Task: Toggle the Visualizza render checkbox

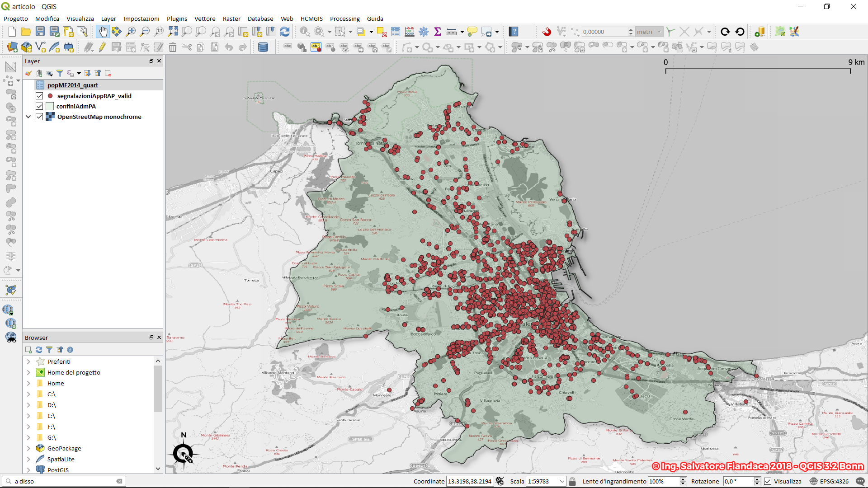Action: [x=768, y=481]
